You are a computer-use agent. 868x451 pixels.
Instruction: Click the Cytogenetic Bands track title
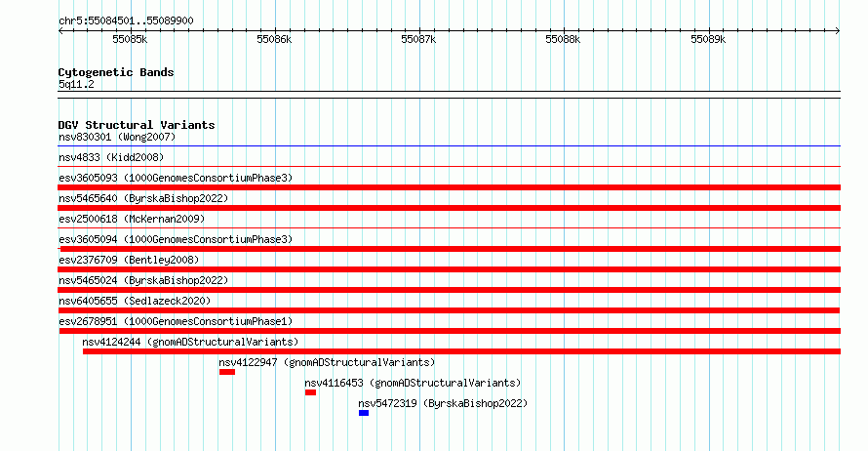click(x=116, y=72)
